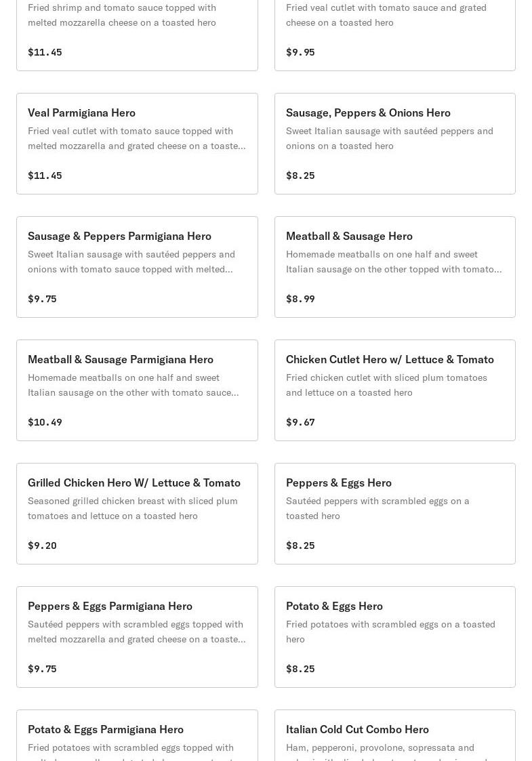Image resolution: width=532 pixels, height=761 pixels.
Task: Open the Potato & Eggs Hero card
Action: tap(394, 637)
